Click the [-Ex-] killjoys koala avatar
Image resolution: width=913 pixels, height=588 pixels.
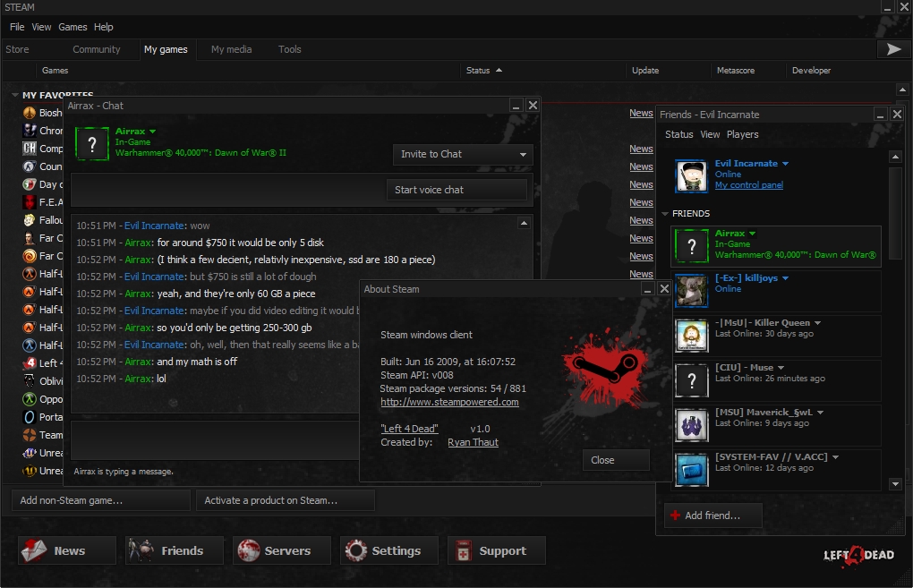pos(691,290)
